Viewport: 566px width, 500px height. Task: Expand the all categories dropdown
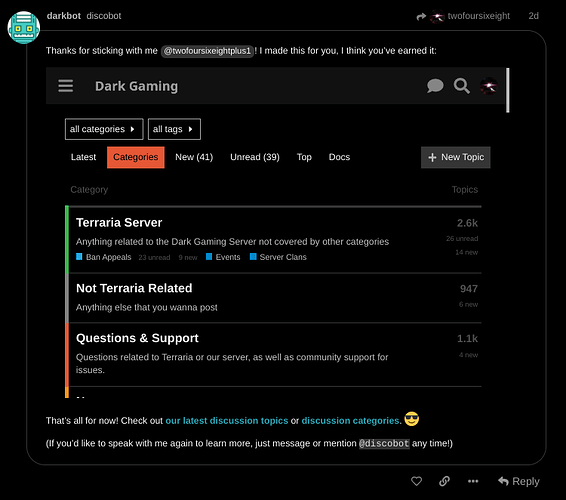104,129
